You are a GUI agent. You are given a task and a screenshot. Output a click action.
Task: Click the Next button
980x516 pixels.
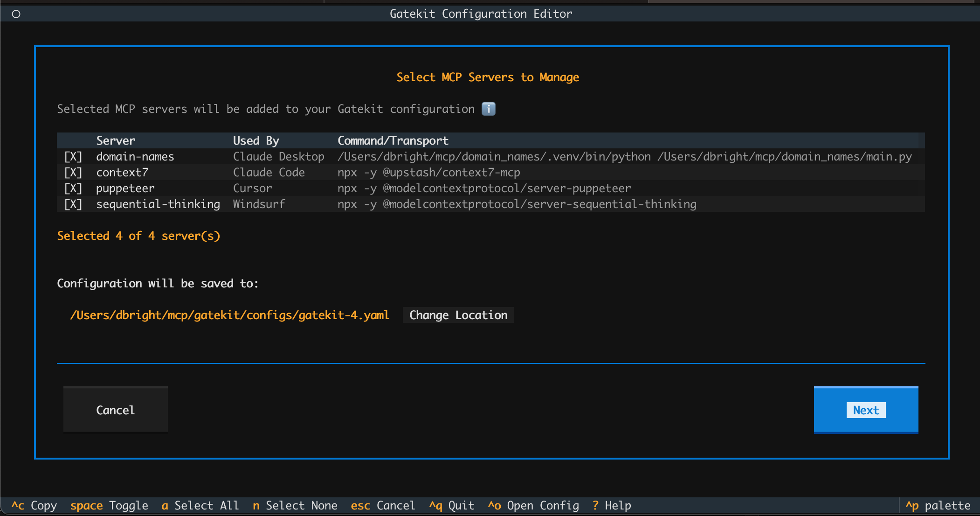865,410
